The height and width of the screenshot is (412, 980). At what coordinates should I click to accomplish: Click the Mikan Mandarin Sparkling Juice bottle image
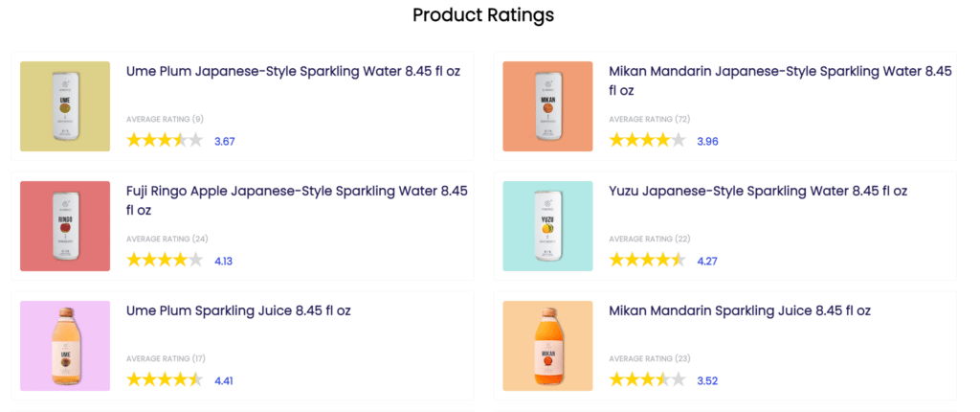[x=547, y=346]
